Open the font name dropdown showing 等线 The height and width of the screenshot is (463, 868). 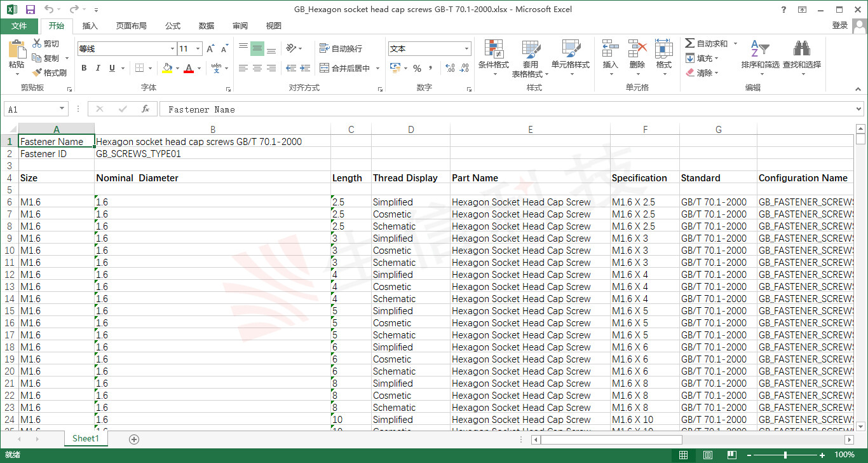[172, 49]
